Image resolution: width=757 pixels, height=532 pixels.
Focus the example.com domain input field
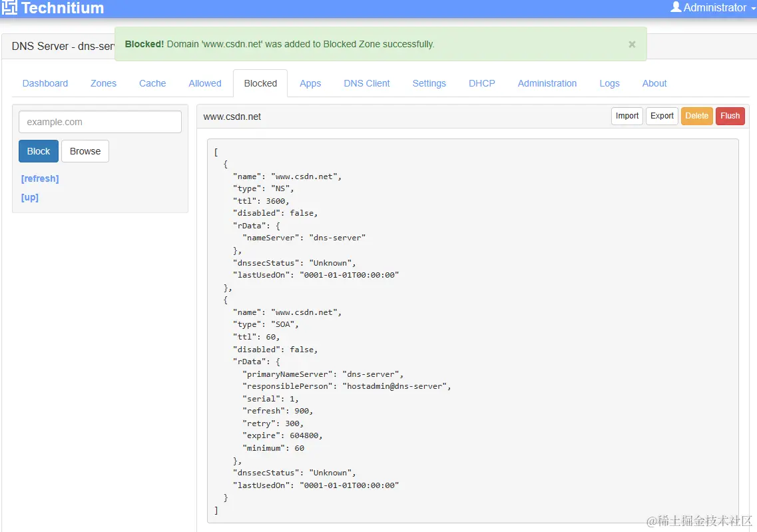[100, 122]
